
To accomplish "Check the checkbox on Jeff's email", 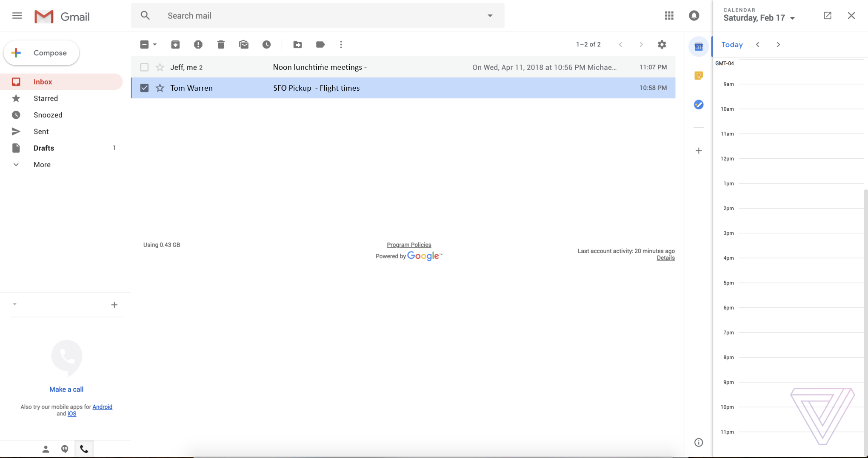I will click(144, 67).
